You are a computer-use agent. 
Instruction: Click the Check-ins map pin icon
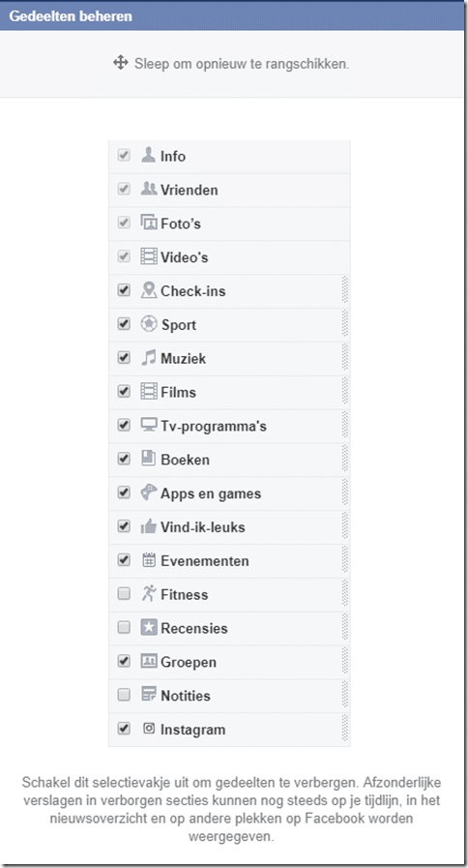coord(148,290)
